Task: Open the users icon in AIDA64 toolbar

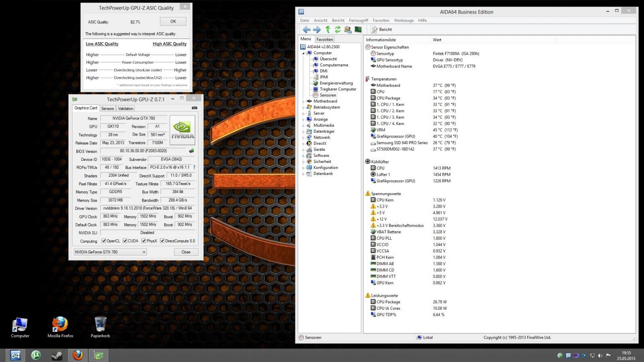Action: pyautogui.click(x=348, y=29)
